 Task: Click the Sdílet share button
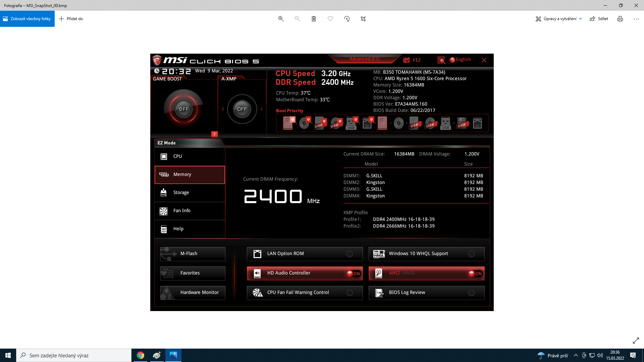pyautogui.click(x=599, y=19)
